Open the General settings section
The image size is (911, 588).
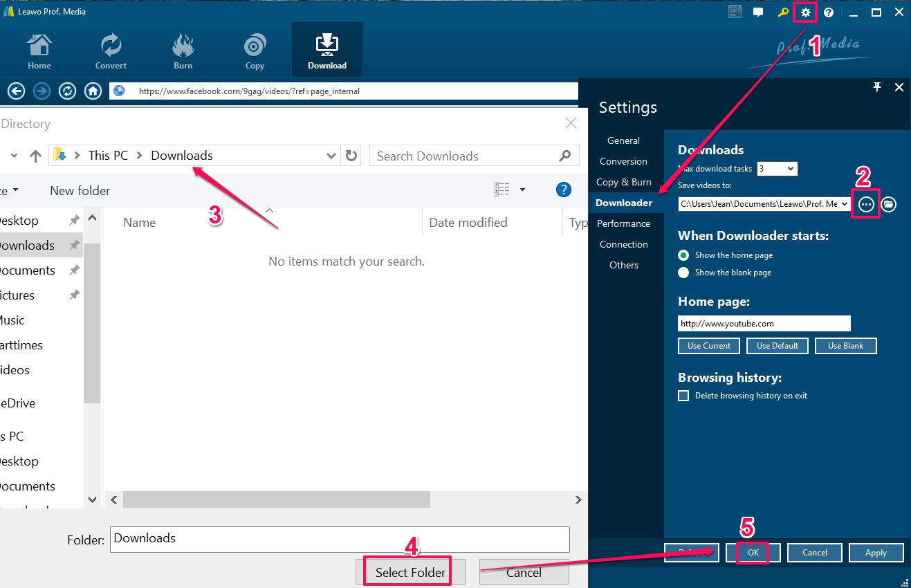tap(623, 140)
